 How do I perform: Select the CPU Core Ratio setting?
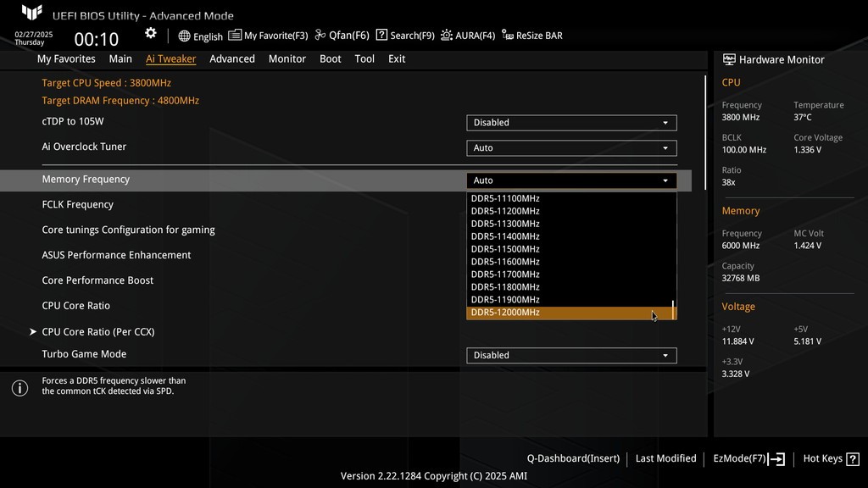75,305
